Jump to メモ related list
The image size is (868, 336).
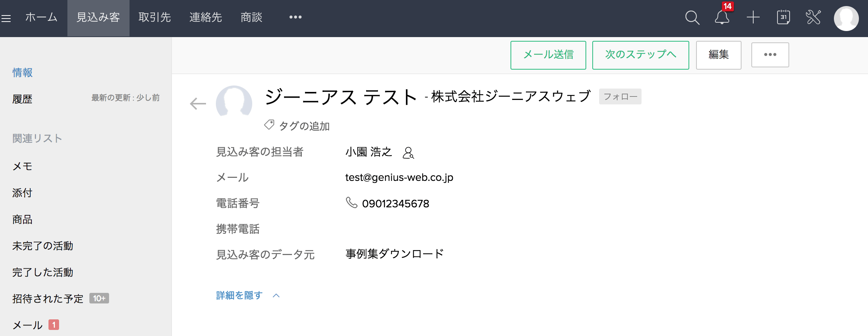coord(22,166)
